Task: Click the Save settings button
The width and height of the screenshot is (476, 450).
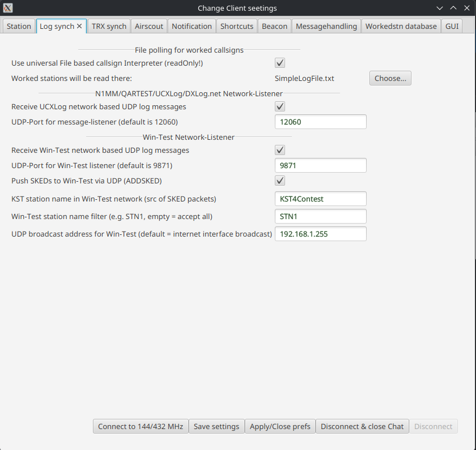Action: click(216, 426)
